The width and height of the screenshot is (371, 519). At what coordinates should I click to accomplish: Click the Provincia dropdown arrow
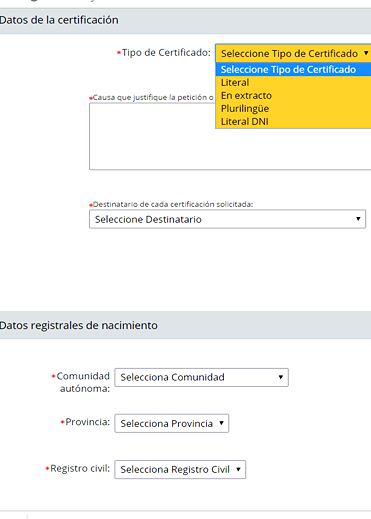pyautogui.click(x=221, y=423)
